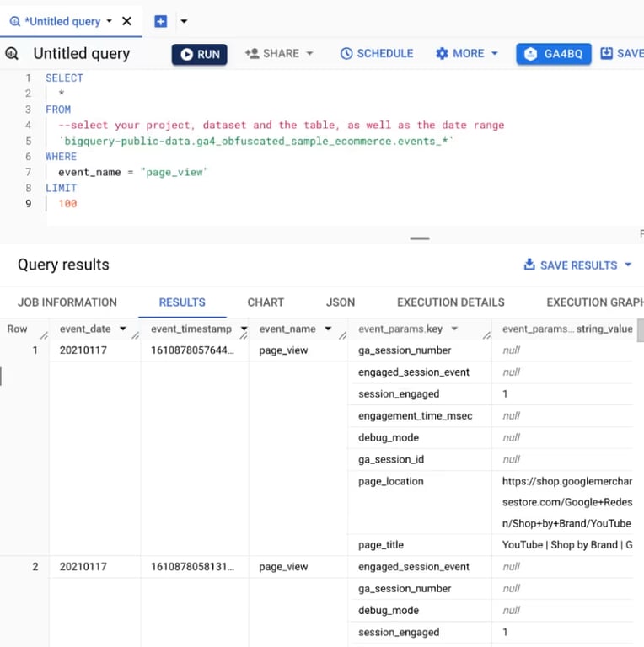Switch to JSON tab
The image size is (644, 647).
341,302
